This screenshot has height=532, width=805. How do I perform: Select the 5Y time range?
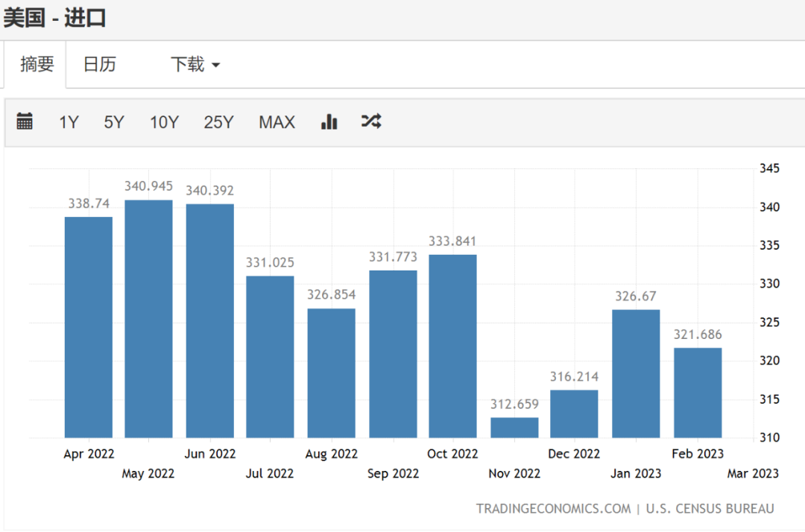coord(114,122)
